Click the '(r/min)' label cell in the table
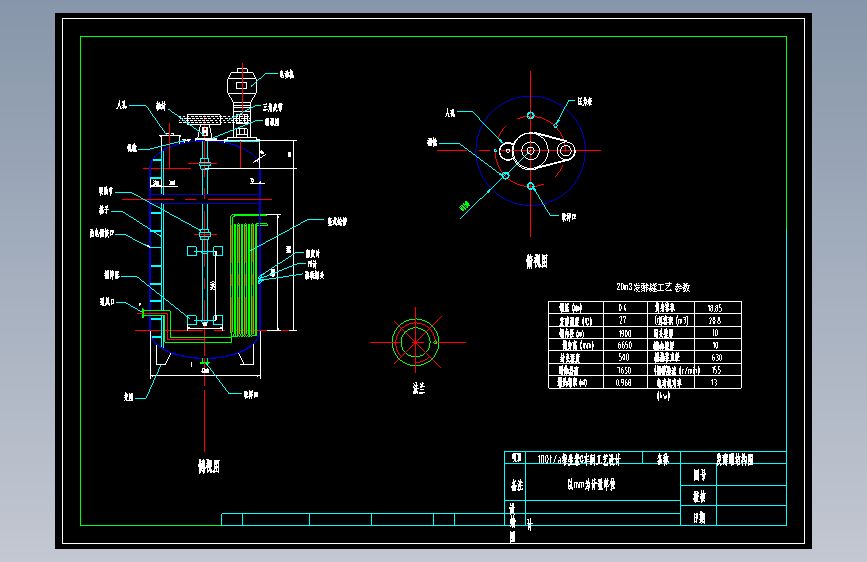867x562 pixels. pyautogui.click(x=671, y=370)
